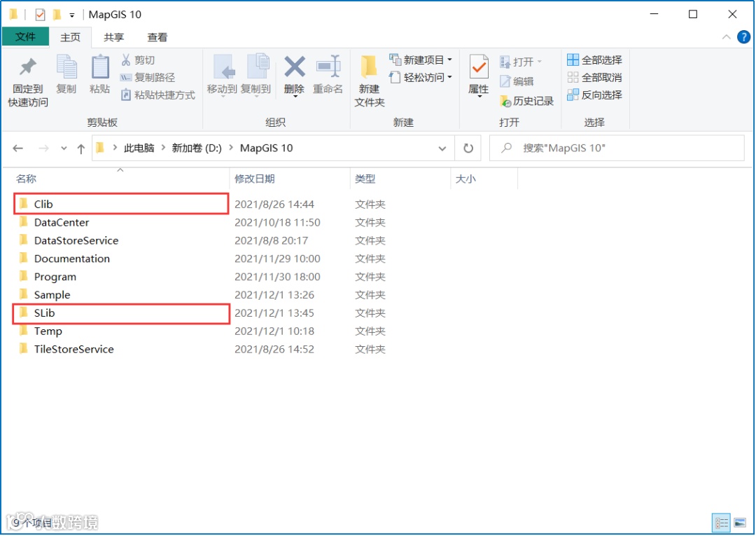Open recent locations dropdown

click(64, 148)
